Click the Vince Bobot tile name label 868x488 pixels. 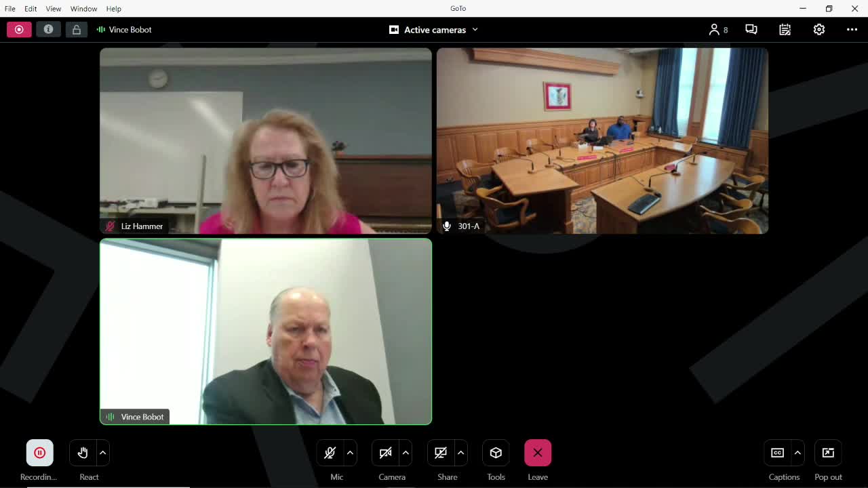point(142,417)
